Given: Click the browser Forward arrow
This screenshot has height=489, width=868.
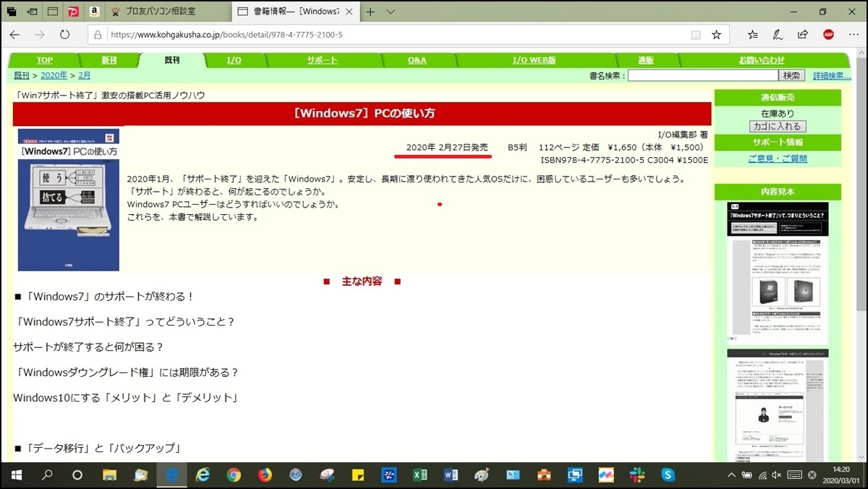Looking at the screenshot, I should 40,34.
